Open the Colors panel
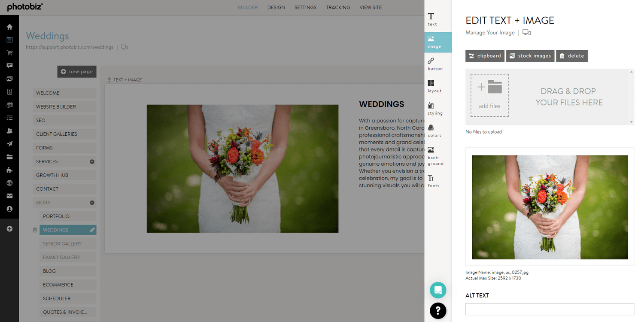 click(x=434, y=131)
